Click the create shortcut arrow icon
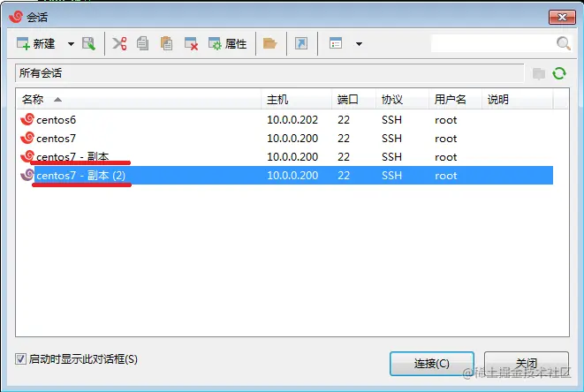Viewport: 584px width, 392px height. pyautogui.click(x=301, y=44)
